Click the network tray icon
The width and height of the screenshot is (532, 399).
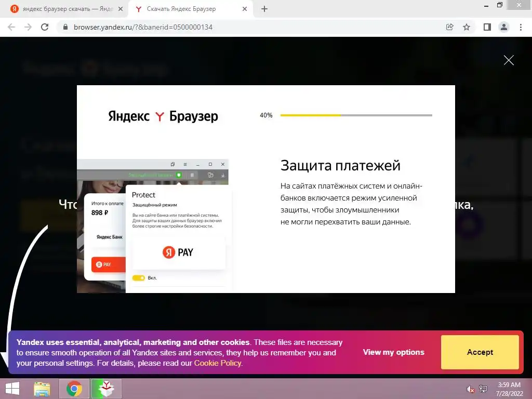483,389
